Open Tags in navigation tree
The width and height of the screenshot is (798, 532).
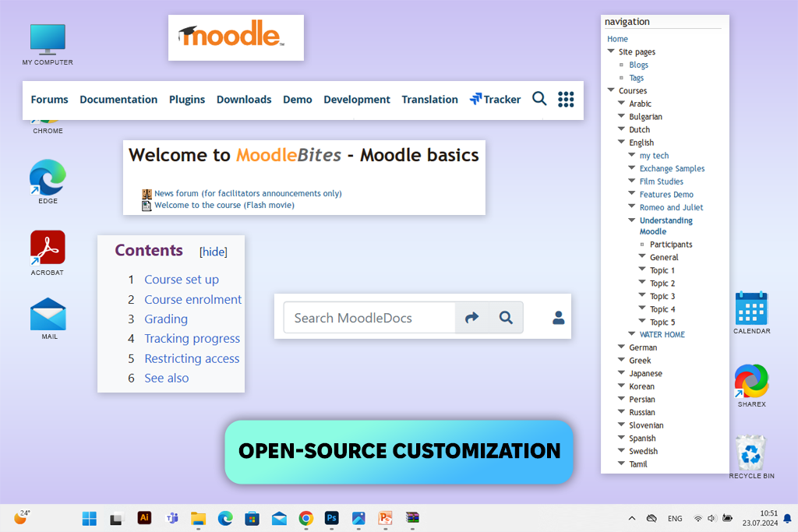(636, 78)
